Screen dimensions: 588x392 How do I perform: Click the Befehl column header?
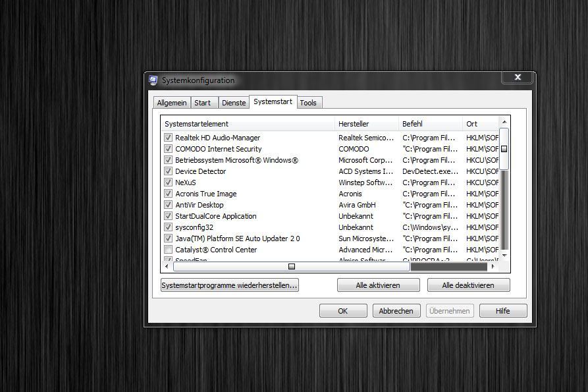(x=431, y=124)
